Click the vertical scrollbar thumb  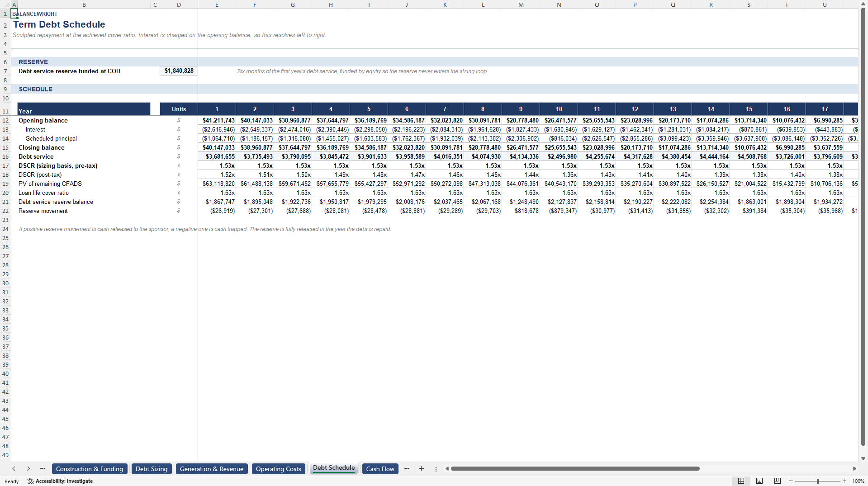[863, 227]
